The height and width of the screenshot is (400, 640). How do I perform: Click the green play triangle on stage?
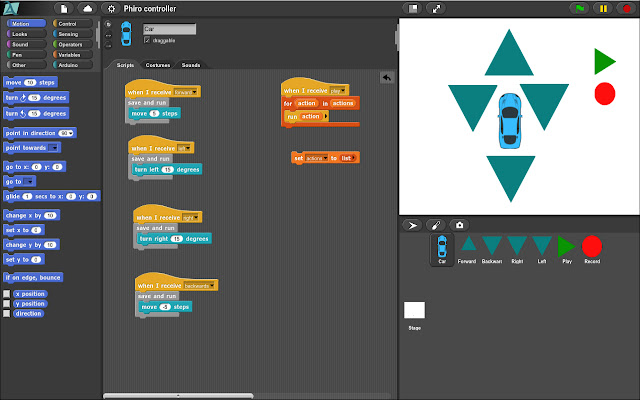(604, 61)
